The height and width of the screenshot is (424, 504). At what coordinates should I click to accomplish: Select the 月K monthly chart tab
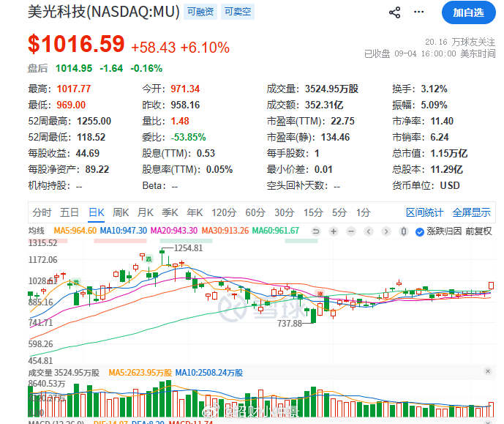point(146,212)
